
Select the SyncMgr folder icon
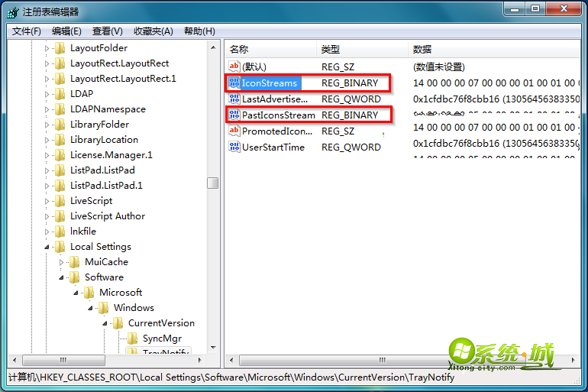pyautogui.click(x=132, y=339)
